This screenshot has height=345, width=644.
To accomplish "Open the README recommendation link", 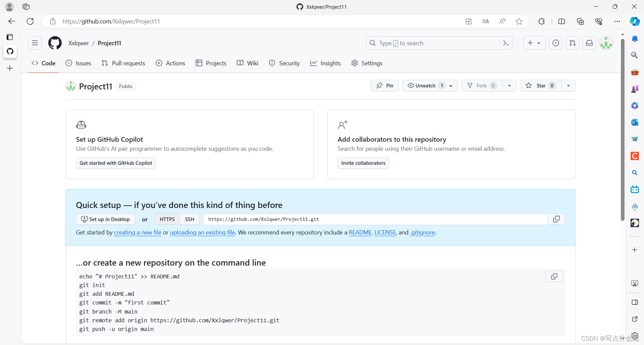I will pos(360,232).
